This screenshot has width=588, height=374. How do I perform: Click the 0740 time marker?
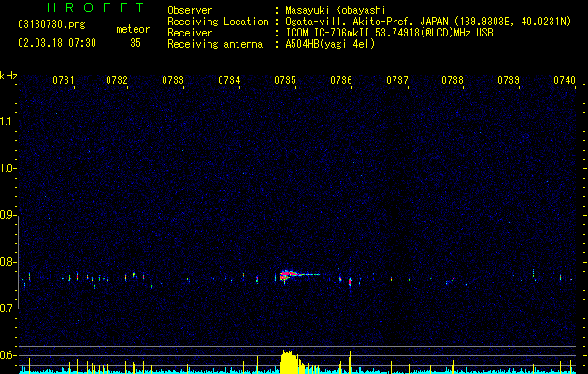565,80
